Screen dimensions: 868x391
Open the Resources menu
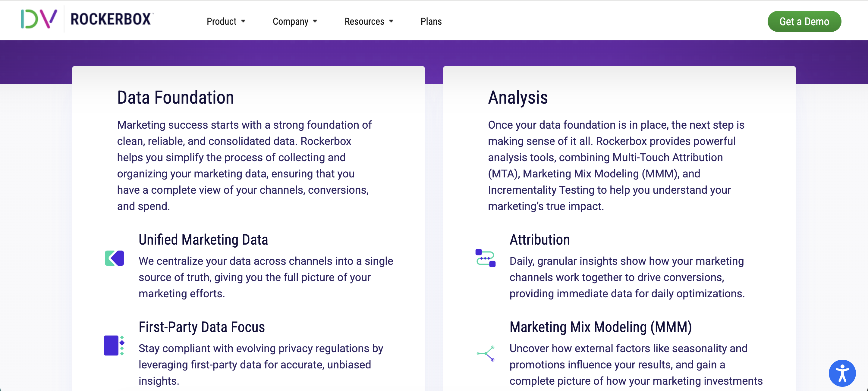click(369, 21)
